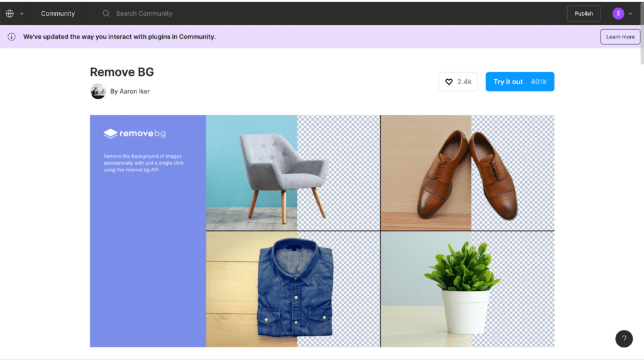Screen dimensions: 644x360
Task: Click the denim shirt preview image
Action: (293, 290)
